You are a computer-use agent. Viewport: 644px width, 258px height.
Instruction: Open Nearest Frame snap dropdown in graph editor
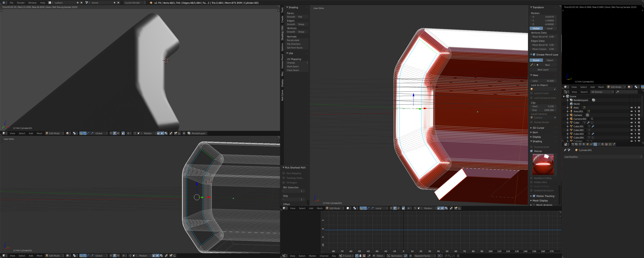425,256
